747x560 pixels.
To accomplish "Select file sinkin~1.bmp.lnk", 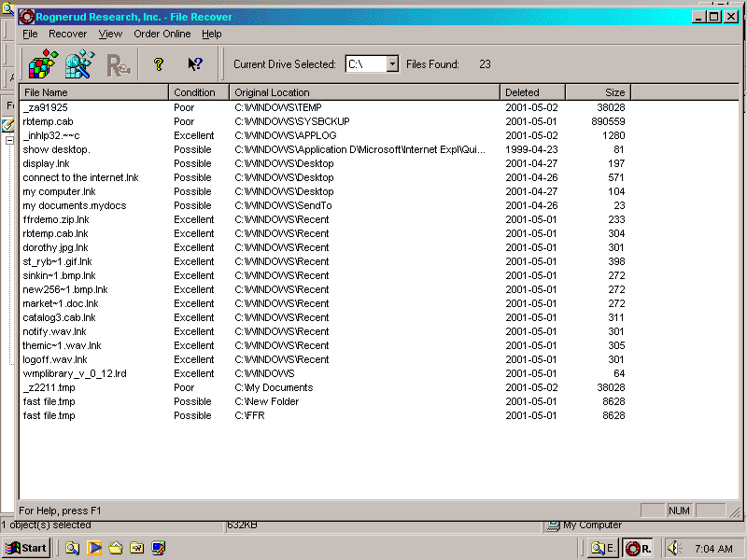I will point(59,275).
